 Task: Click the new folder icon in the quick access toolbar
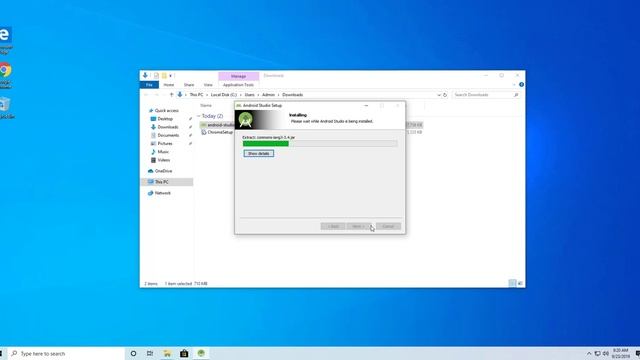click(x=164, y=76)
